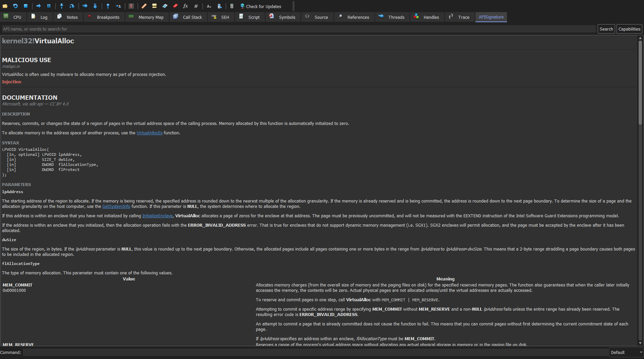
Task: Run the program with the arrow icon
Action: [39, 6]
